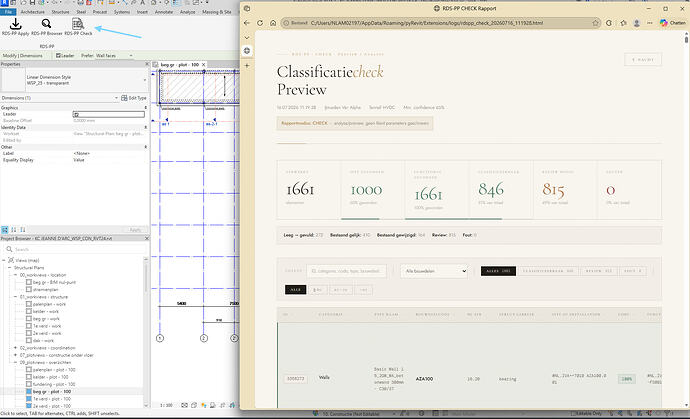690x419 pixels.
Task: Go to browser home page
Action: click(x=273, y=23)
